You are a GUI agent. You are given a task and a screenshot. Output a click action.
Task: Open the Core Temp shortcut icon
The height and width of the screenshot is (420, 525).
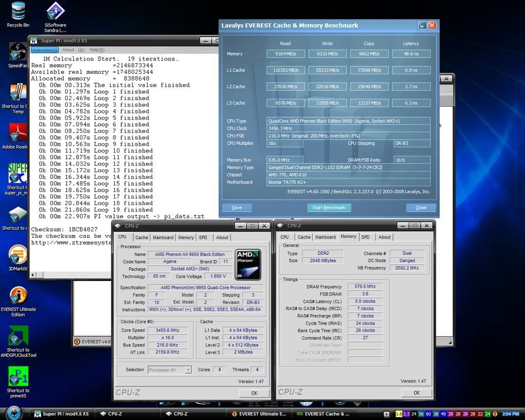pos(18,92)
